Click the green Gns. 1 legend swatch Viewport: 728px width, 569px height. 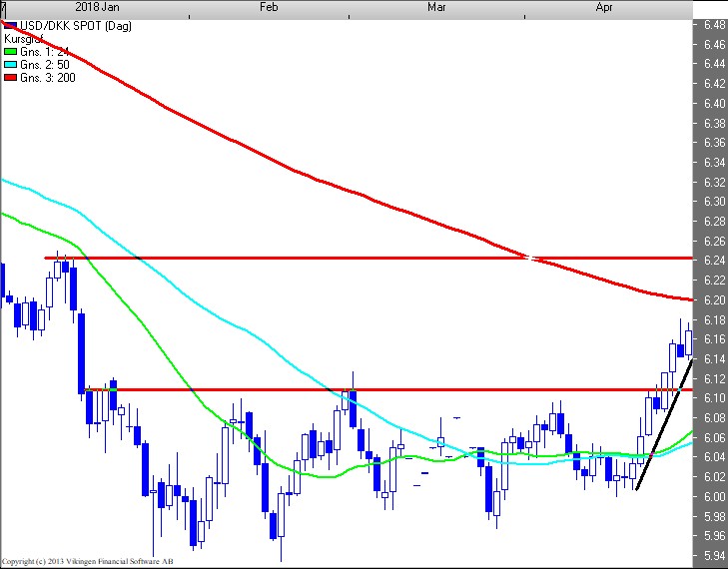point(11,51)
